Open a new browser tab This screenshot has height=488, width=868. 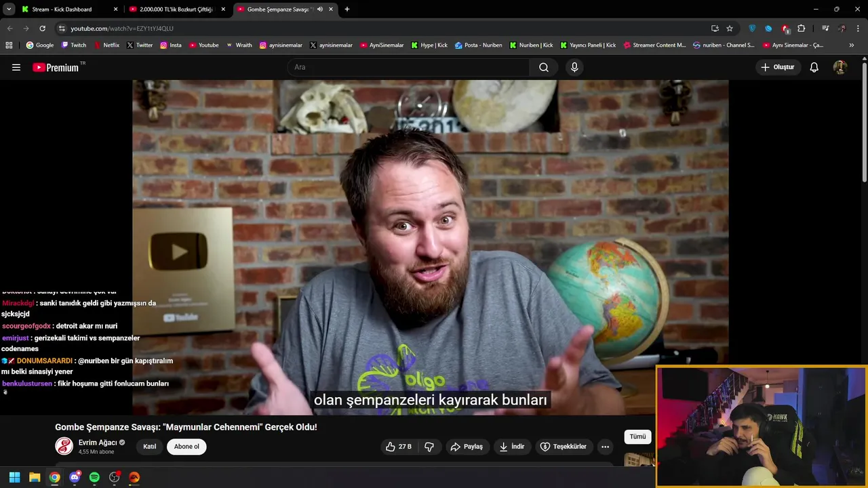pos(347,9)
